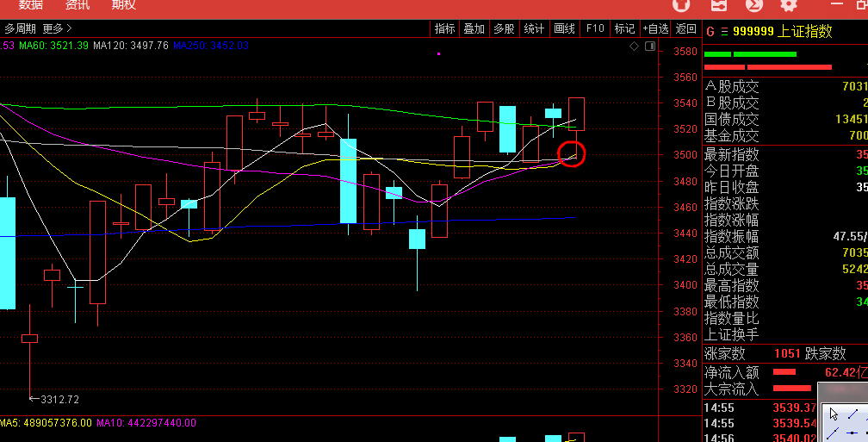Click the MA120: 3497.76 indicator label
Image resolution: width=868 pixels, height=442 pixels.
click(131, 46)
